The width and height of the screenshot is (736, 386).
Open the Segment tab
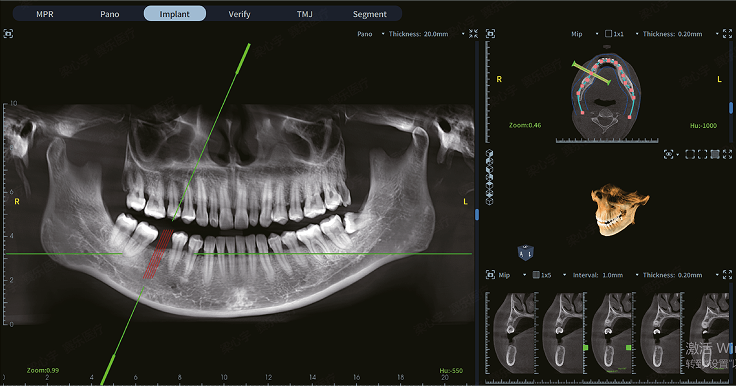[370, 14]
